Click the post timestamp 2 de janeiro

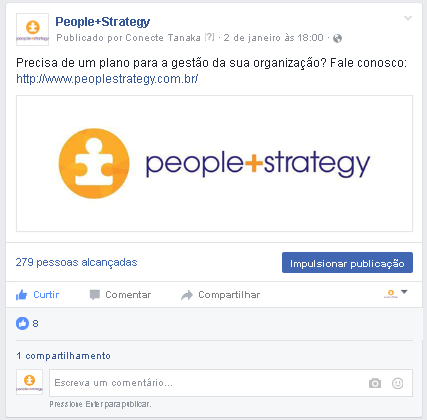pos(273,38)
